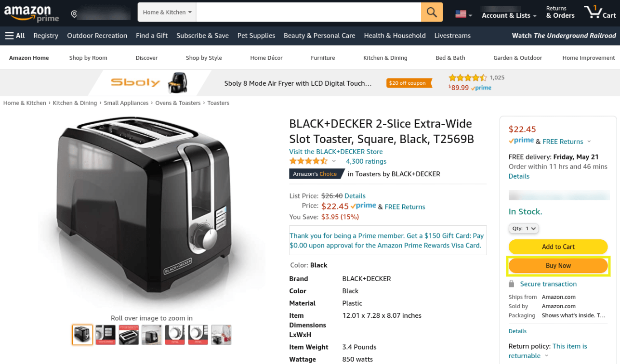Open the All hamburger menu
Viewport: 620px width, 364px height.
click(15, 36)
